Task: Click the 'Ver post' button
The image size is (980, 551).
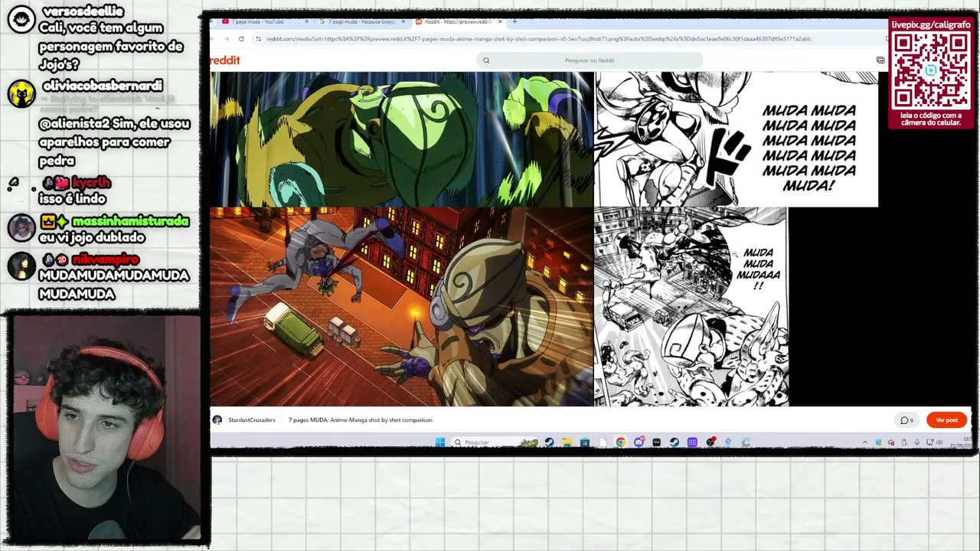Action: pos(947,420)
